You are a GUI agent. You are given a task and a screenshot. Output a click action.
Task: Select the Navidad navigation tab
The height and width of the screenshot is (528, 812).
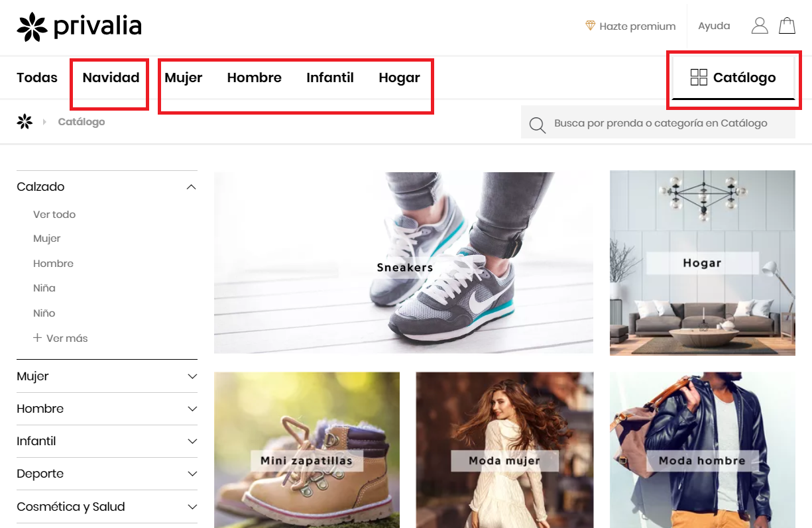coord(111,78)
